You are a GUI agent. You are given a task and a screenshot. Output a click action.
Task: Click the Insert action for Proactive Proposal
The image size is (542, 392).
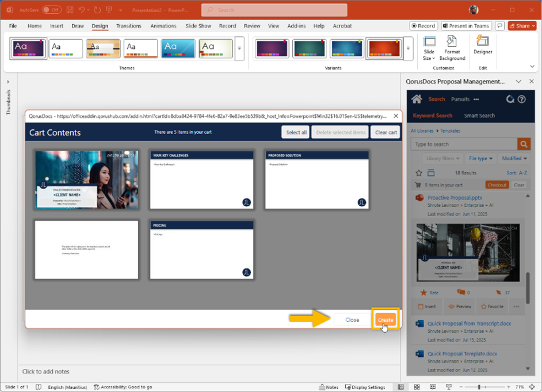pyautogui.click(x=427, y=306)
